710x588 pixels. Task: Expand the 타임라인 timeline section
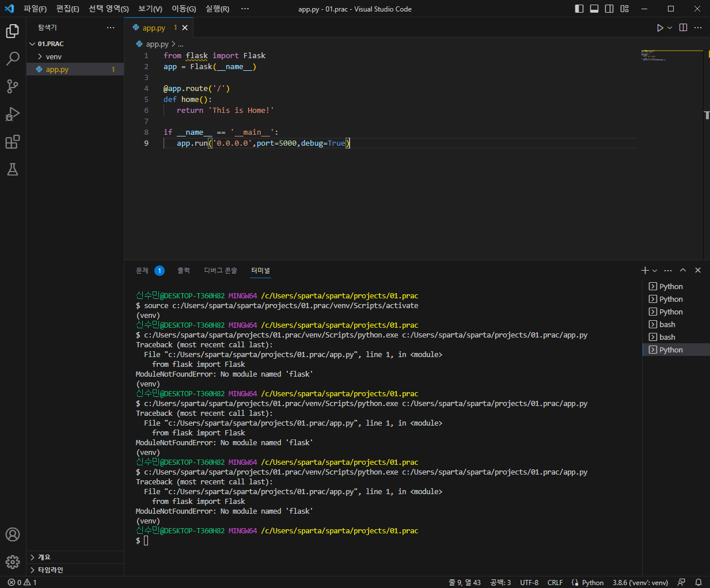click(75, 570)
